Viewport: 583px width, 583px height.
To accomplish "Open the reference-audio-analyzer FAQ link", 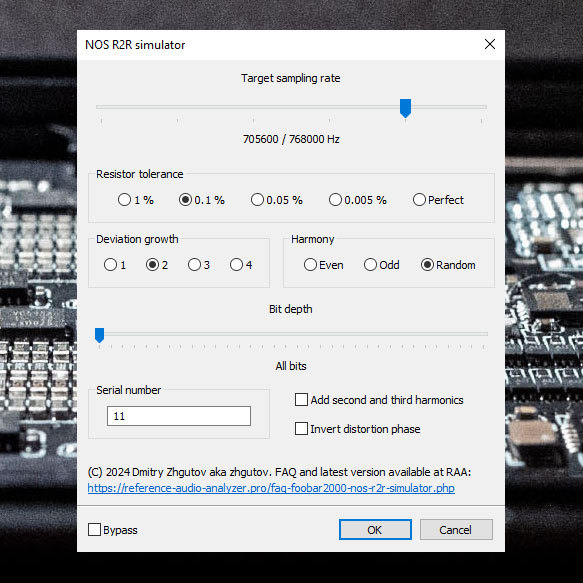I will pos(271,488).
